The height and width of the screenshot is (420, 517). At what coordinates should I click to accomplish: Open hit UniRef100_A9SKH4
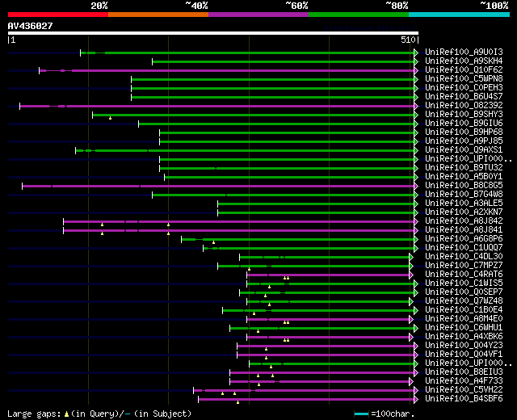(464, 61)
